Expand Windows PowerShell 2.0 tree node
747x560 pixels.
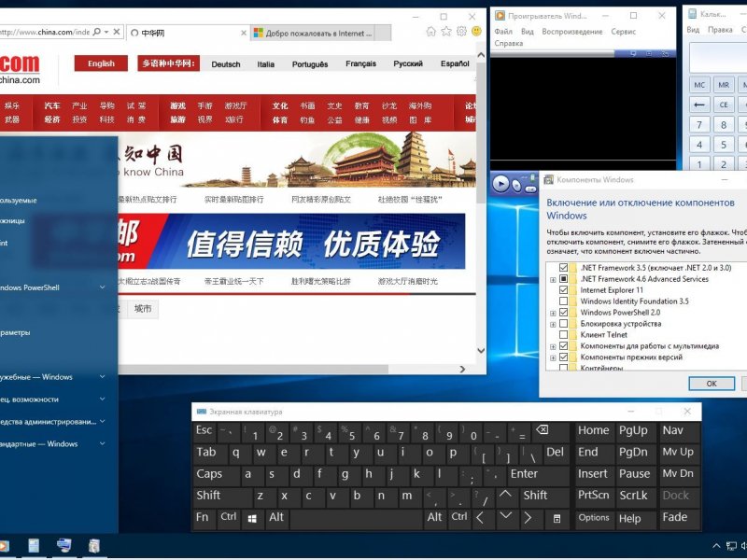coord(553,314)
